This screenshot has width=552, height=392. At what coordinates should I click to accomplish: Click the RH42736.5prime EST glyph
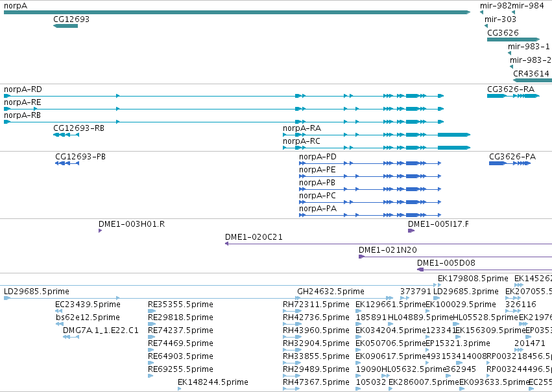click(x=292, y=324)
